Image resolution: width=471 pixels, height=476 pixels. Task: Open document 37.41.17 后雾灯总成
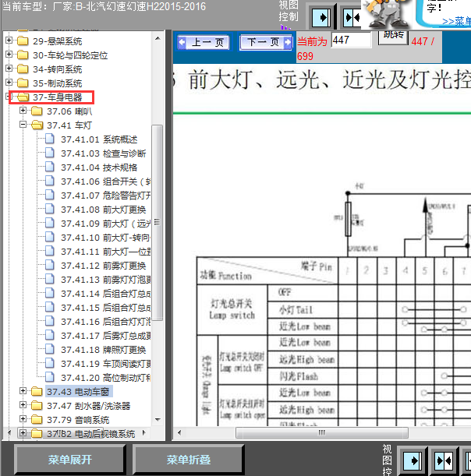[x=105, y=336]
